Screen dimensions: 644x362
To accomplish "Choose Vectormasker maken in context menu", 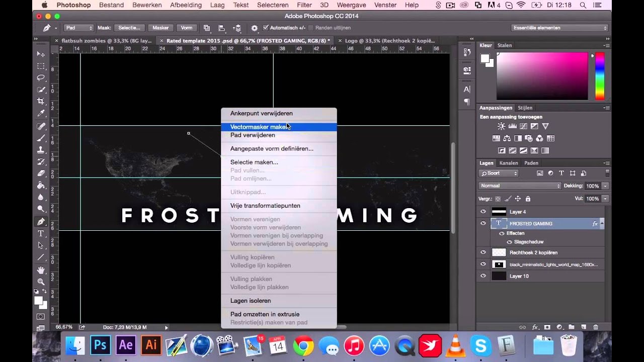I will pyautogui.click(x=279, y=127).
